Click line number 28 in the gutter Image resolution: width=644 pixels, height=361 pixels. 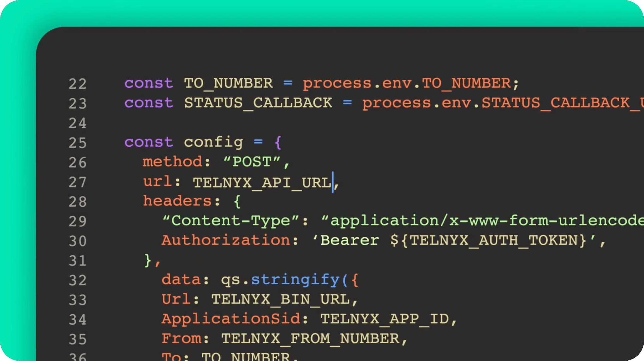coord(78,202)
